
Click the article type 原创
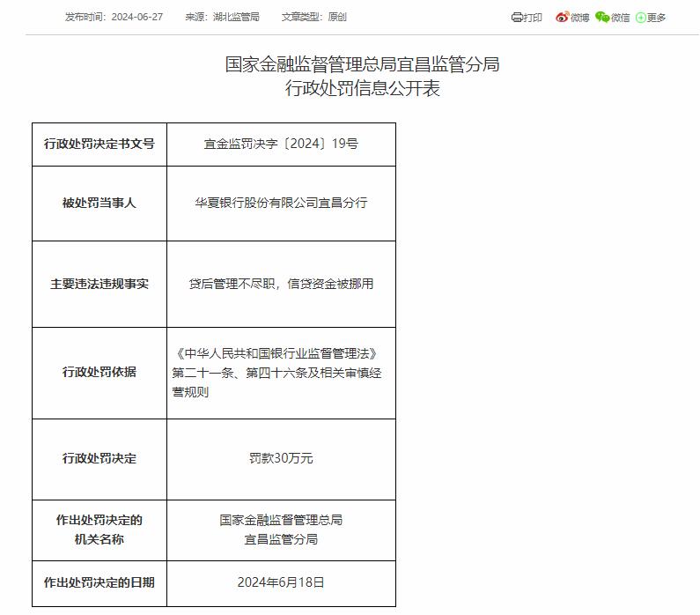pyautogui.click(x=337, y=17)
